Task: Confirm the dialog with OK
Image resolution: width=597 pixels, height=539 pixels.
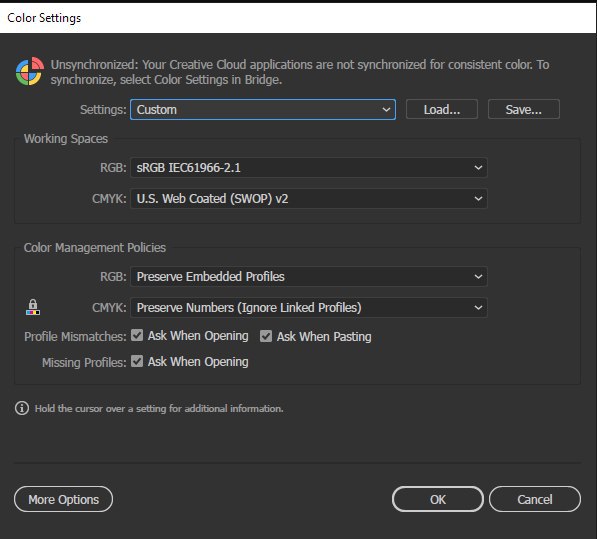Action: (438, 499)
